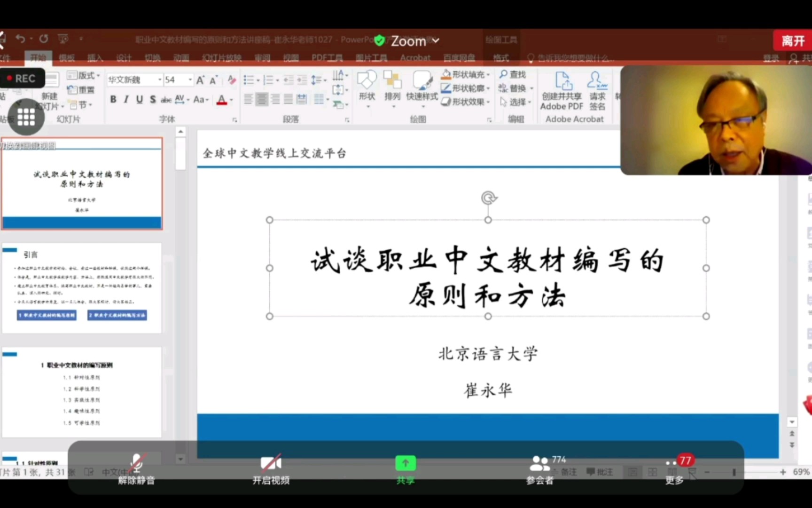Open the 切换 transitions tab
This screenshot has height=508, width=812.
[x=152, y=58]
